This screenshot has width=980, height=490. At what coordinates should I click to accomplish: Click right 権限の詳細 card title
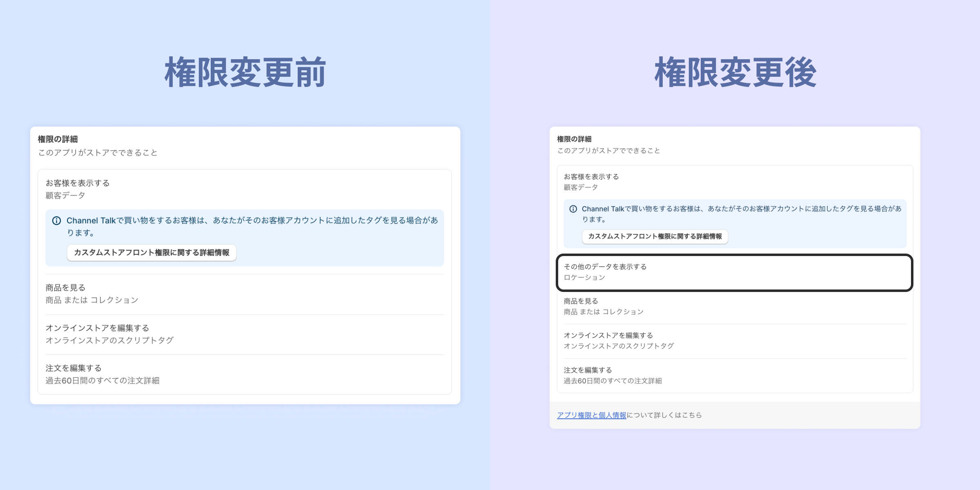tap(574, 139)
